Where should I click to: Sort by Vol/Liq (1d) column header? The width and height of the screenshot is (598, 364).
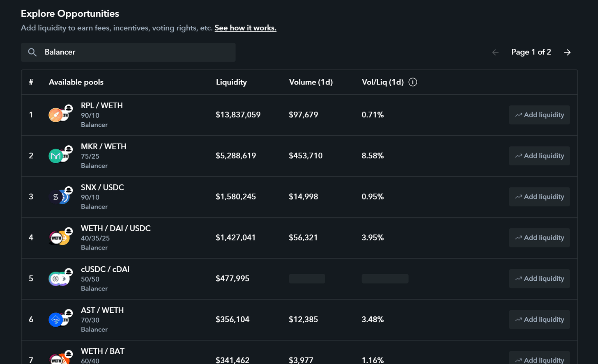[x=382, y=82]
